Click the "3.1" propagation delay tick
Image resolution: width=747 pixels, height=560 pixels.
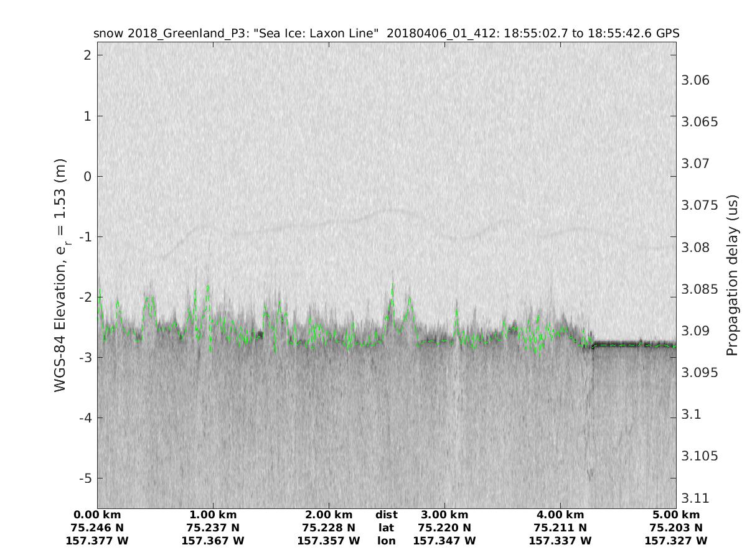pos(692,414)
